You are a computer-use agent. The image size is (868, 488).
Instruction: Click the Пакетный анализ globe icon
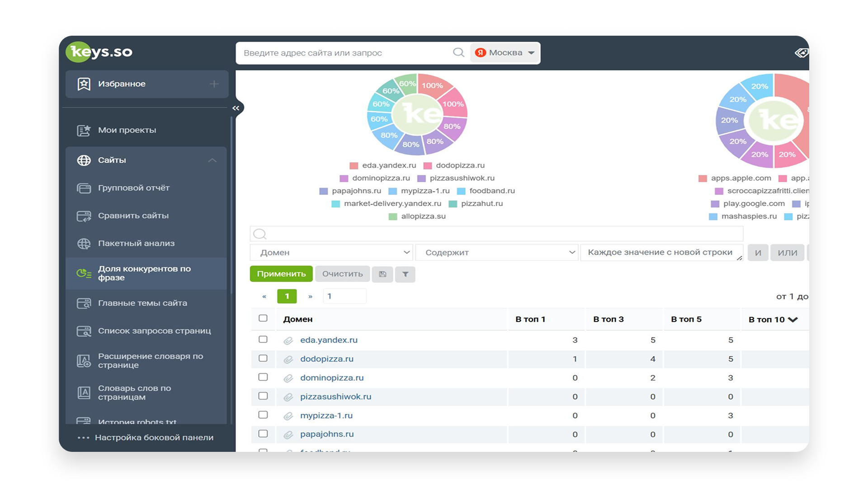point(84,244)
